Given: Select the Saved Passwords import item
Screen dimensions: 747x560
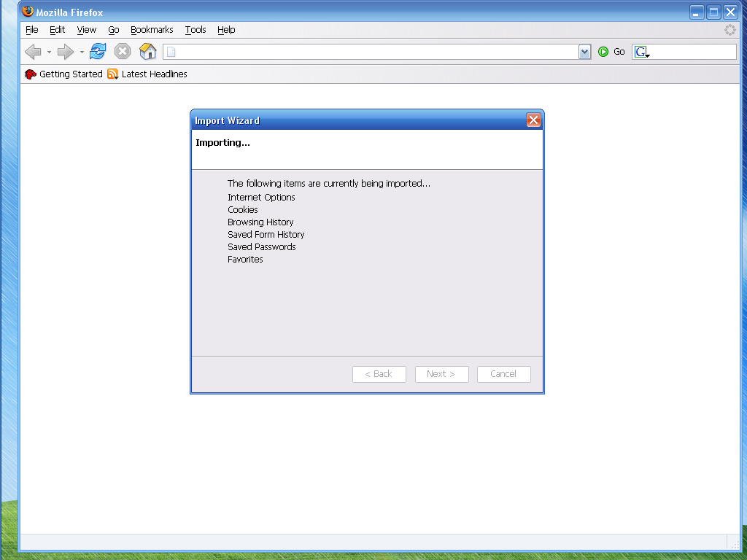Looking at the screenshot, I should [262, 246].
